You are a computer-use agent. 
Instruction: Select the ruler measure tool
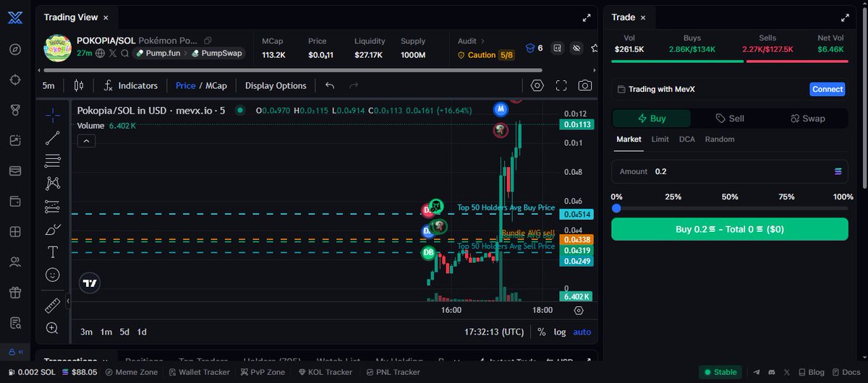point(53,306)
